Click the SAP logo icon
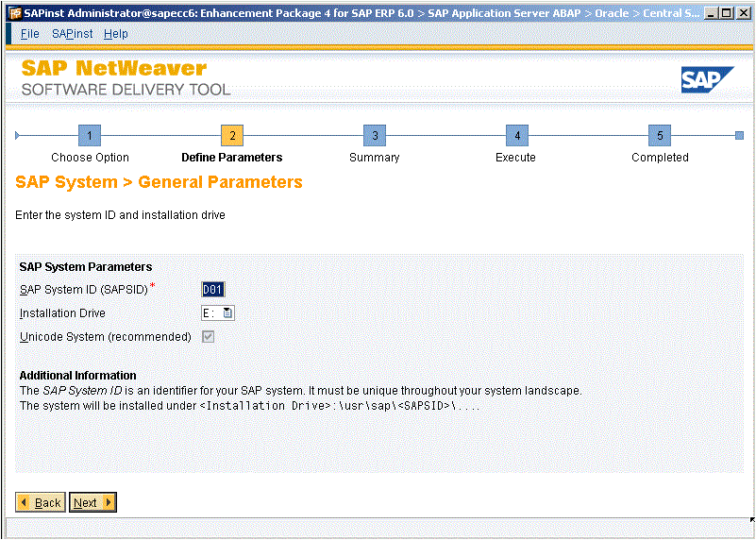Screen dimensions: 756x540 [x=707, y=80]
